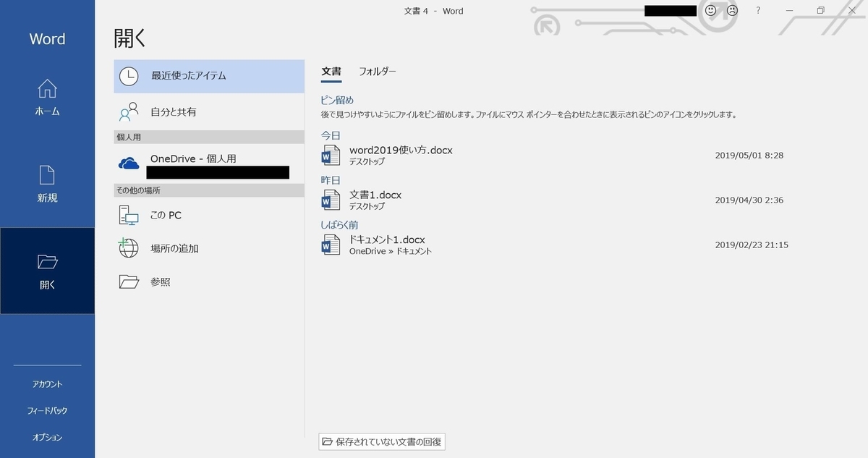Click the folder icon beside 参照

(129, 281)
